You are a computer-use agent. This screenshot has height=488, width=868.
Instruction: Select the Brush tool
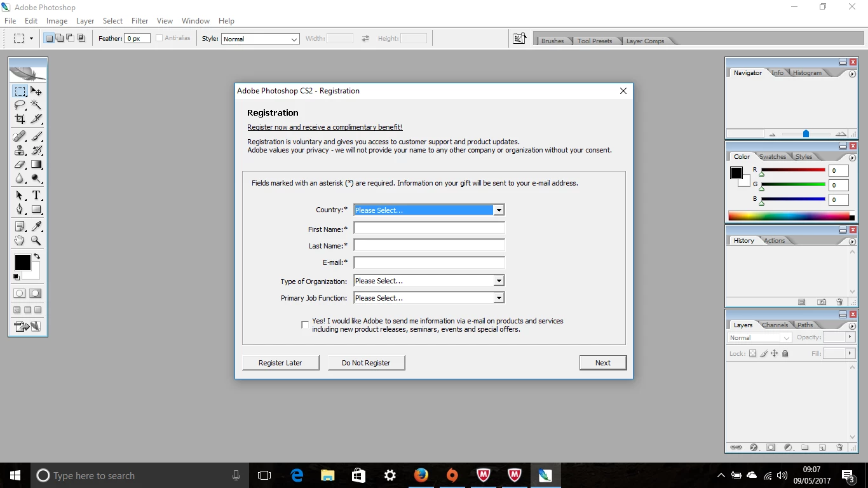(x=36, y=136)
